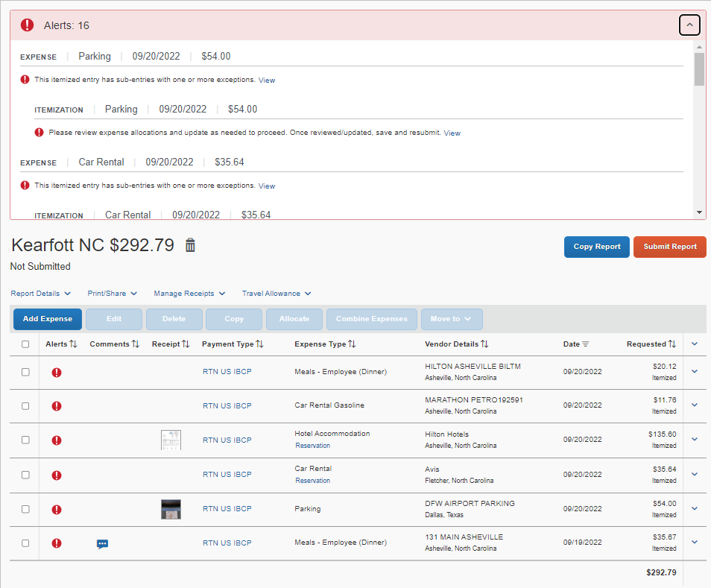
Task: Collapse the Alerts panel with the chevron
Action: pyautogui.click(x=689, y=25)
